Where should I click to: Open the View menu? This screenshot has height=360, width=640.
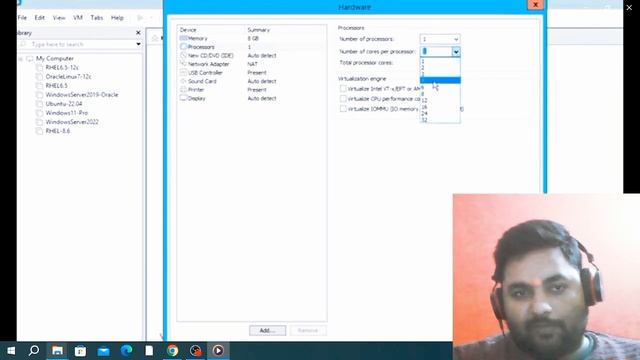[x=59, y=18]
